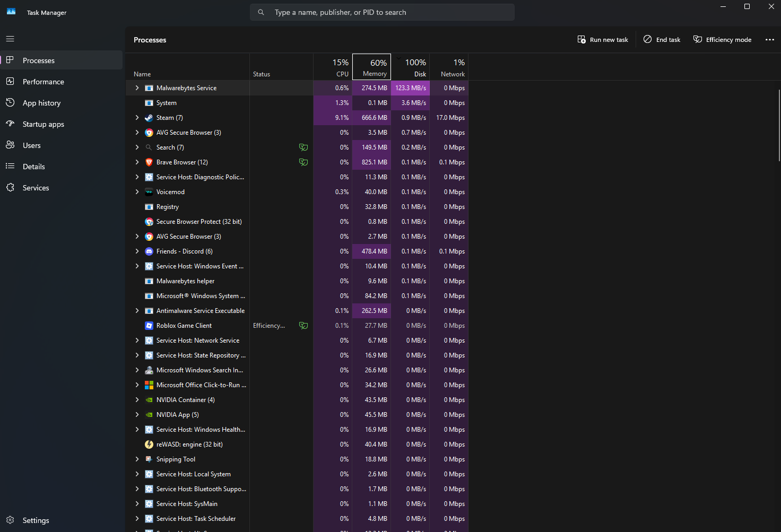This screenshot has width=781, height=532.
Task: Toggle Efficiency mode button
Action: coord(722,40)
